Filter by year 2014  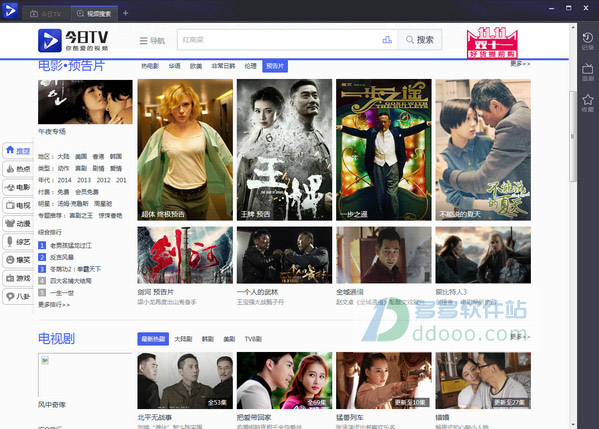point(64,180)
